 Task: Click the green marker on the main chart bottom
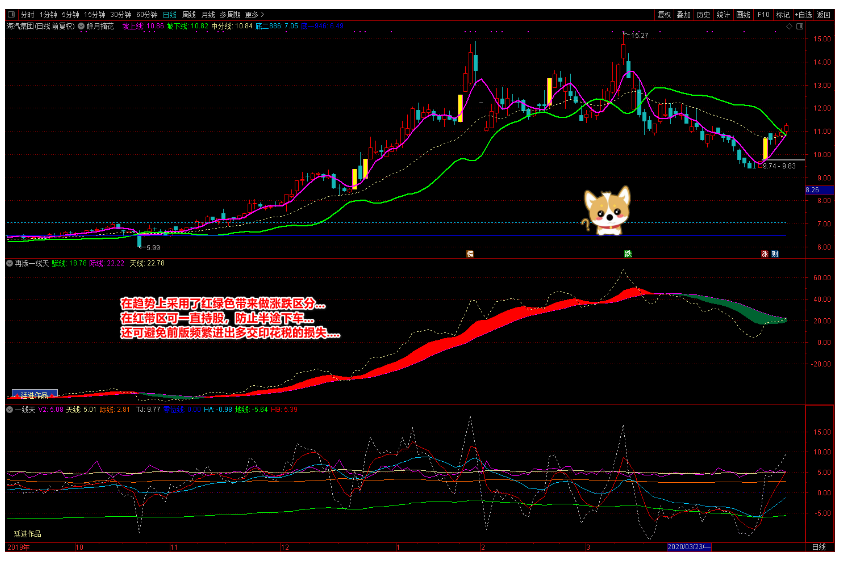tap(628, 254)
